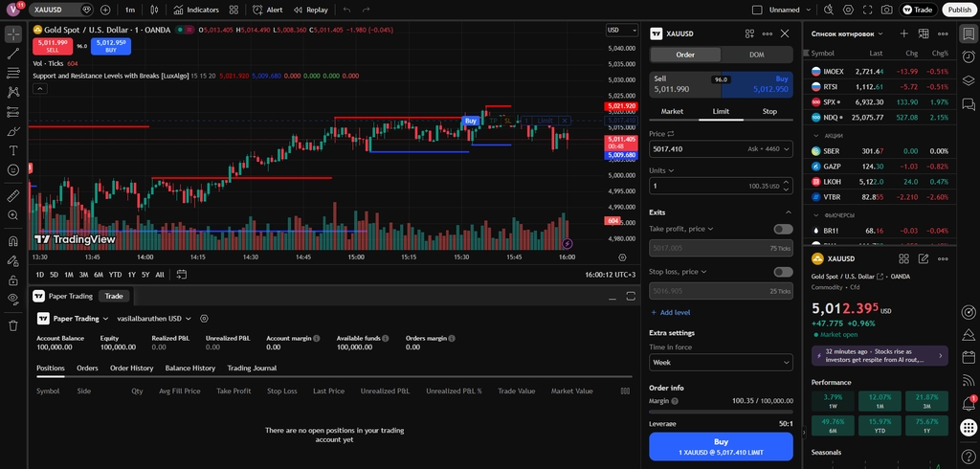Viewport: 980px width, 469px height.
Task: Select the trend line drawing tool
Action: (x=13, y=54)
